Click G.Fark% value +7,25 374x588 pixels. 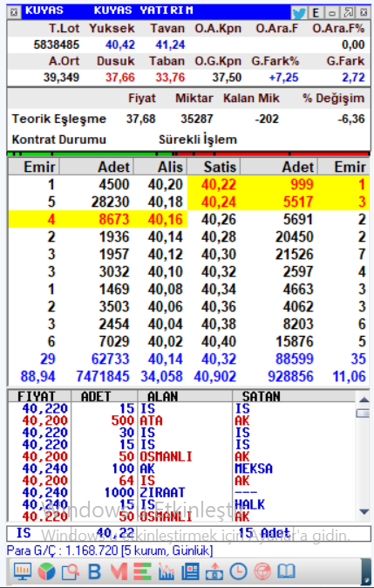tap(283, 78)
